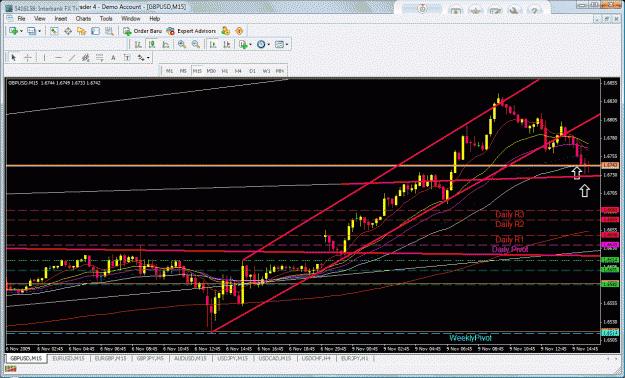The width and height of the screenshot is (625, 378).
Task: Switch to the USDCAD,M15 chart tab
Action: [x=275, y=358]
